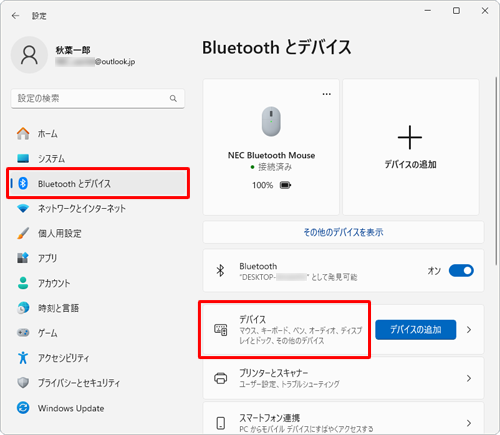
Task: Click the 時刻と言語 globe clock icon
Action: coord(23,308)
